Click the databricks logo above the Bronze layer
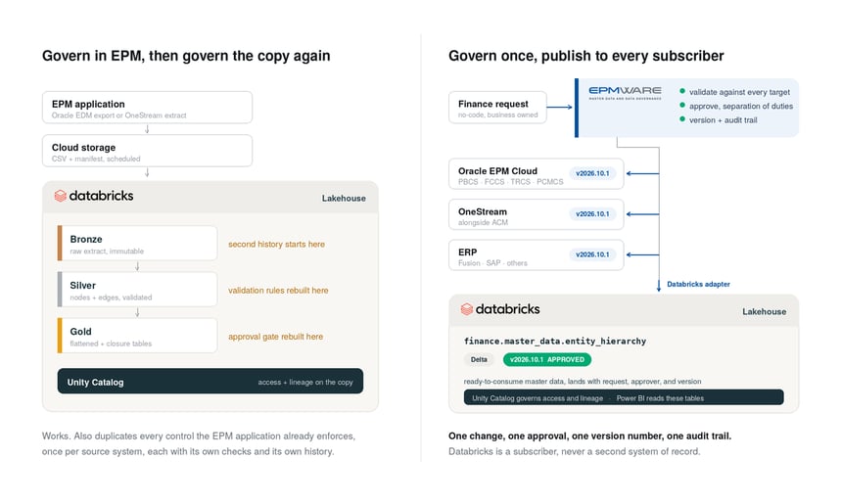The width and height of the screenshot is (841, 504). point(94,196)
